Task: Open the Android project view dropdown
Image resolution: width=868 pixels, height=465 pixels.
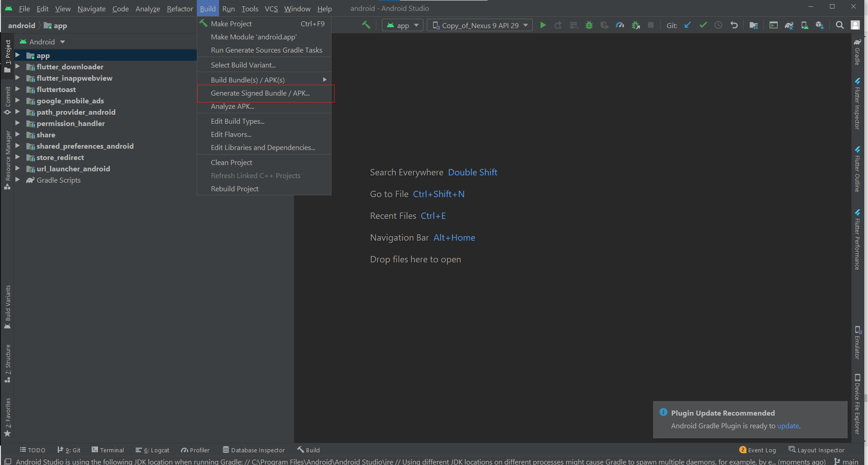Action: coord(43,42)
